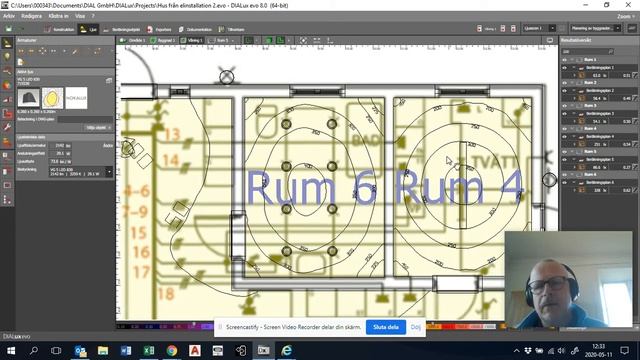Select the Våning 1 view tab
The image size is (640, 360).
coord(192,40)
